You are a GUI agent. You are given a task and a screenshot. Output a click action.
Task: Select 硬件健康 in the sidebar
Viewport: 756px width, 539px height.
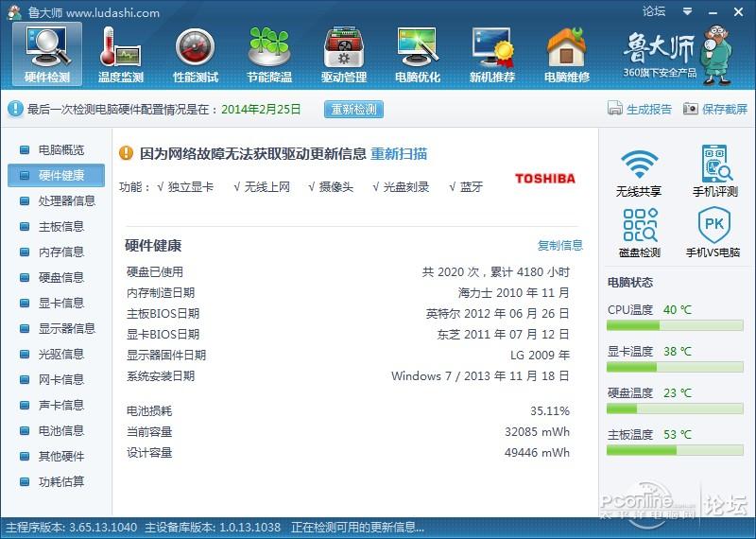point(56,175)
